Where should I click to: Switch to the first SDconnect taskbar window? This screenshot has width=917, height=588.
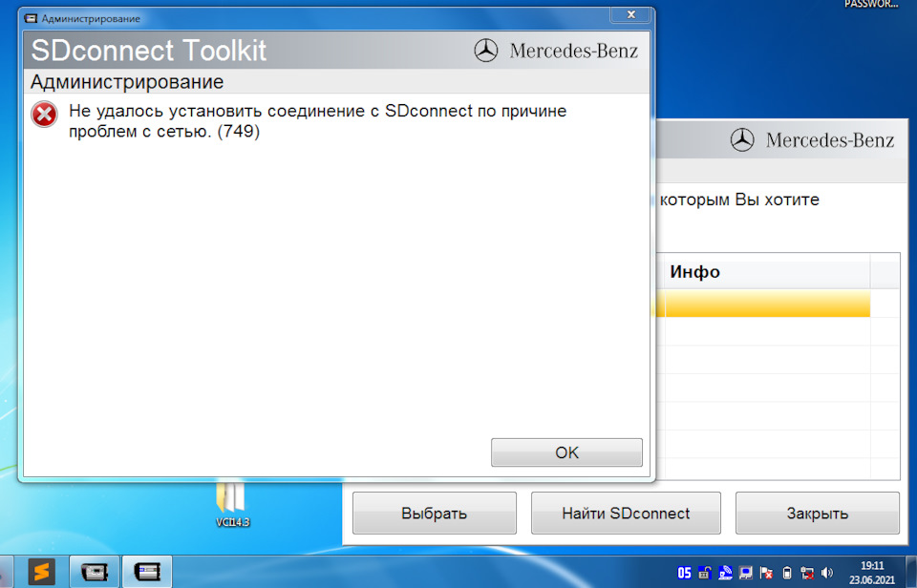click(x=95, y=572)
